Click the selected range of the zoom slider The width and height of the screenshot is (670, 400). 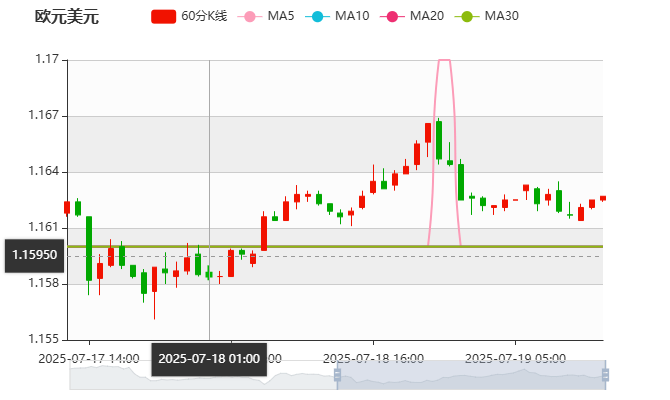pos(471,375)
